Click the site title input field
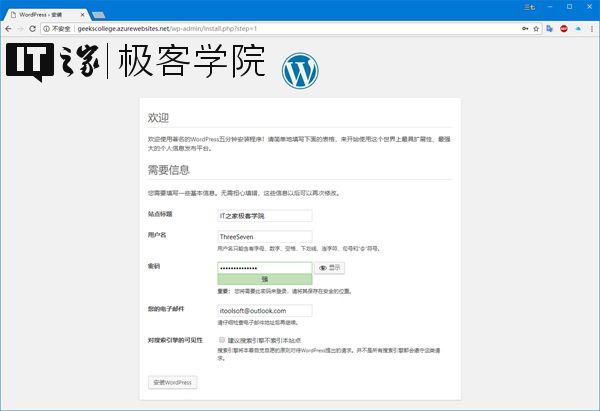Viewport: 600px width, 411px height. (x=265, y=216)
